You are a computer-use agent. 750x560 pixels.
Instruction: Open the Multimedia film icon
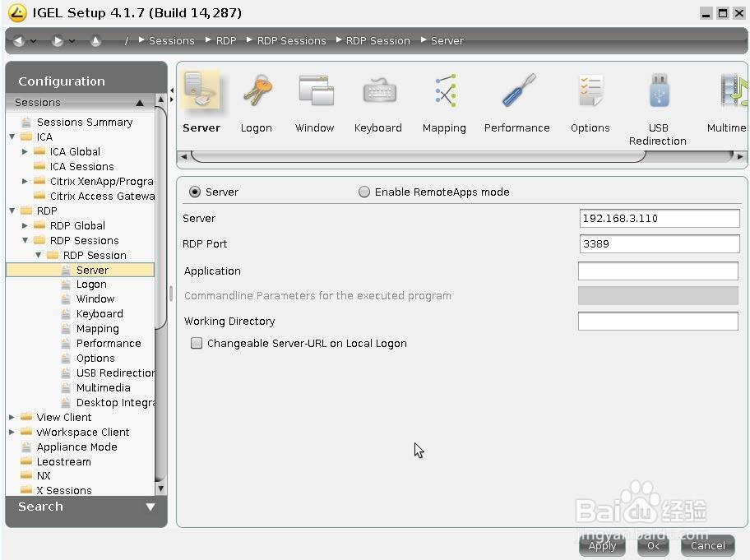734,90
